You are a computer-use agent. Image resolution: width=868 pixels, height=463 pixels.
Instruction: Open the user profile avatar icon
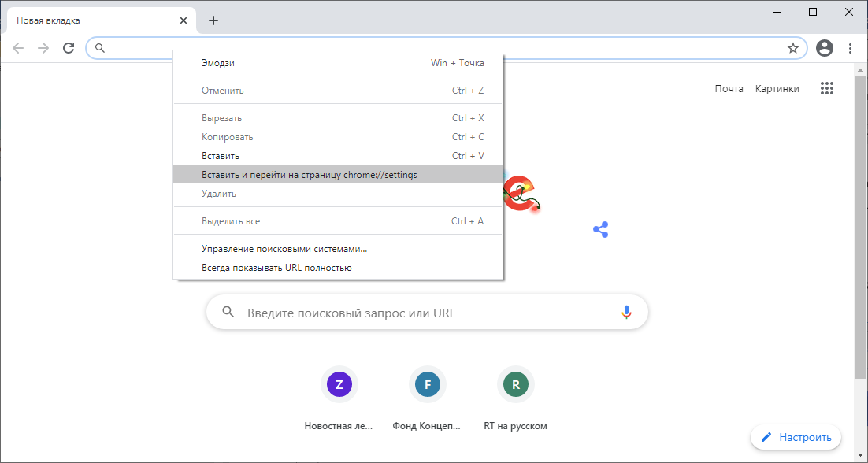point(825,48)
